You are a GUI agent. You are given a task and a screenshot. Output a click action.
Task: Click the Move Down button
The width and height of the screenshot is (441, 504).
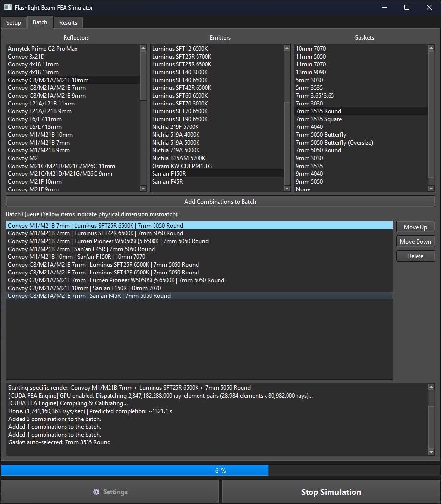(x=415, y=241)
